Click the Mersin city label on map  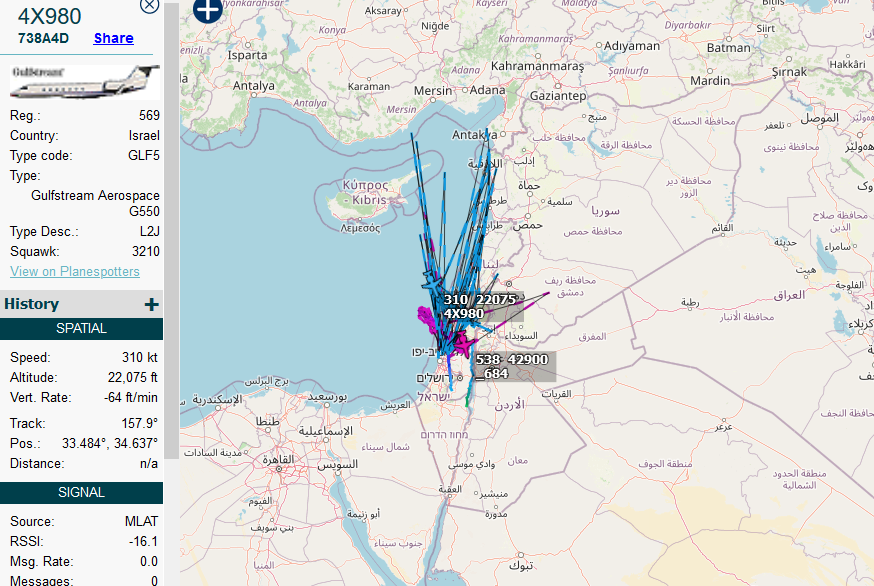[x=433, y=91]
